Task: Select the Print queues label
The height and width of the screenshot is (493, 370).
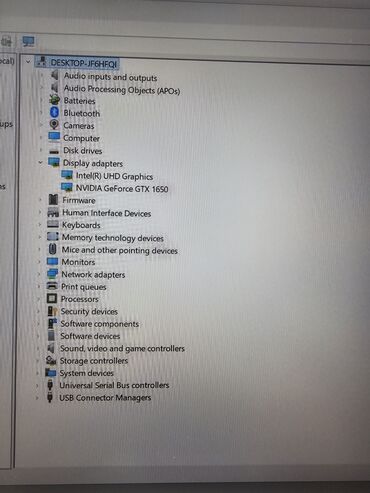Action: click(x=84, y=287)
